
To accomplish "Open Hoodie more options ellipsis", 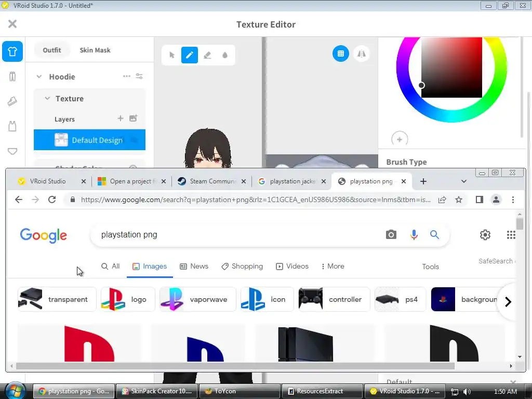I will pos(127,76).
